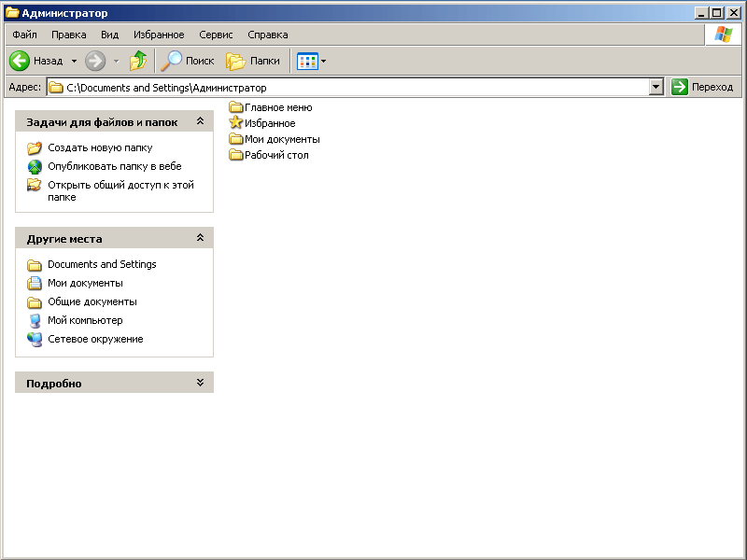This screenshot has width=747, height=560.
Task: Click the green Назад back arrow icon
Action: (x=20, y=61)
